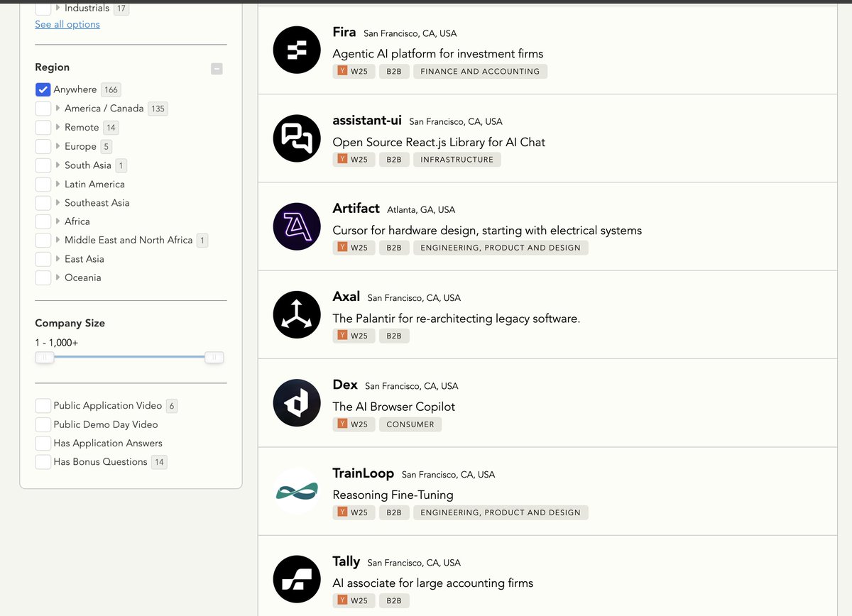Click the B2B tag on Axal

pos(394,336)
